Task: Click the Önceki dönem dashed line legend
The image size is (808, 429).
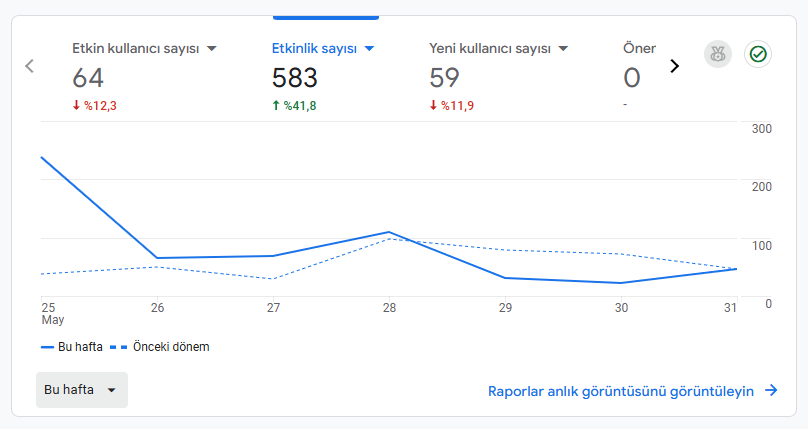Action: coord(160,347)
